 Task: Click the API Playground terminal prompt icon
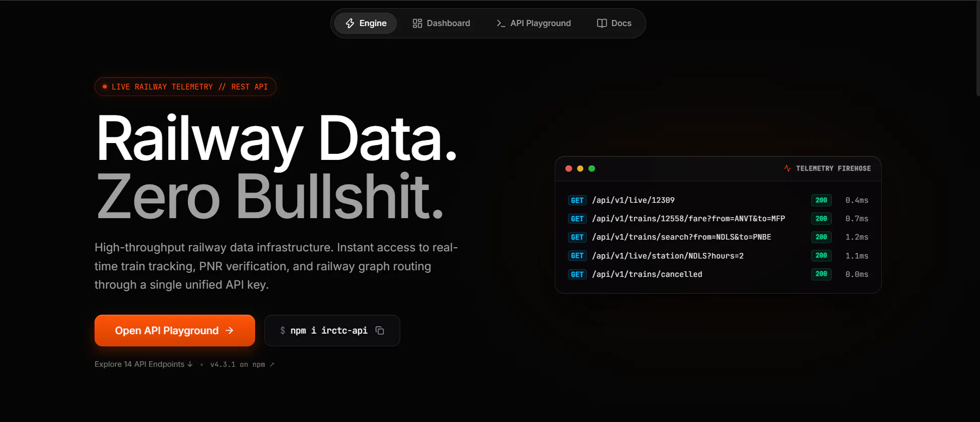(501, 24)
